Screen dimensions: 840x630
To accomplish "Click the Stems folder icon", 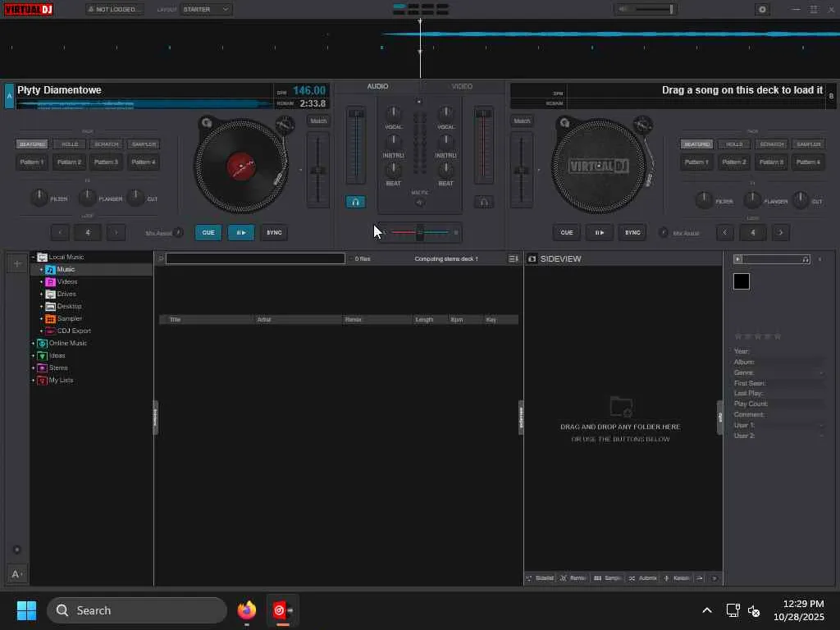I will [43, 368].
